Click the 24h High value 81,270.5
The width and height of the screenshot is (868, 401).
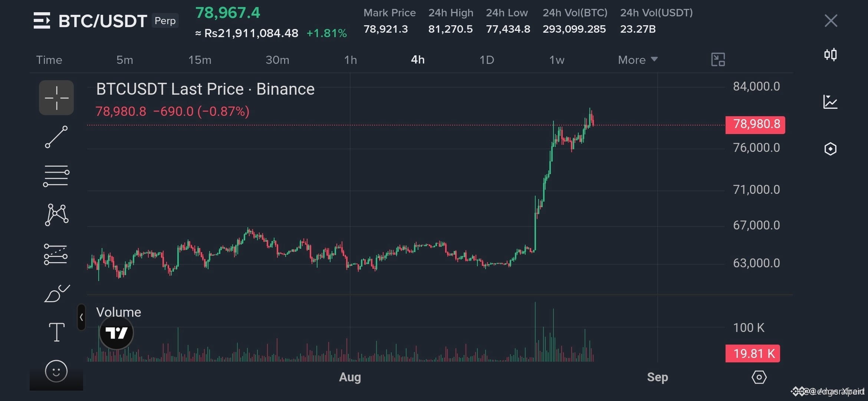click(451, 29)
